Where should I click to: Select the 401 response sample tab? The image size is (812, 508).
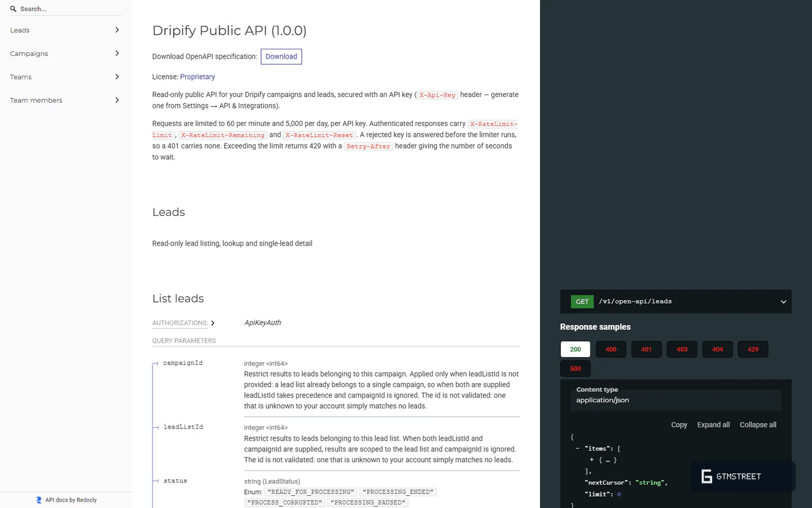coord(646,349)
